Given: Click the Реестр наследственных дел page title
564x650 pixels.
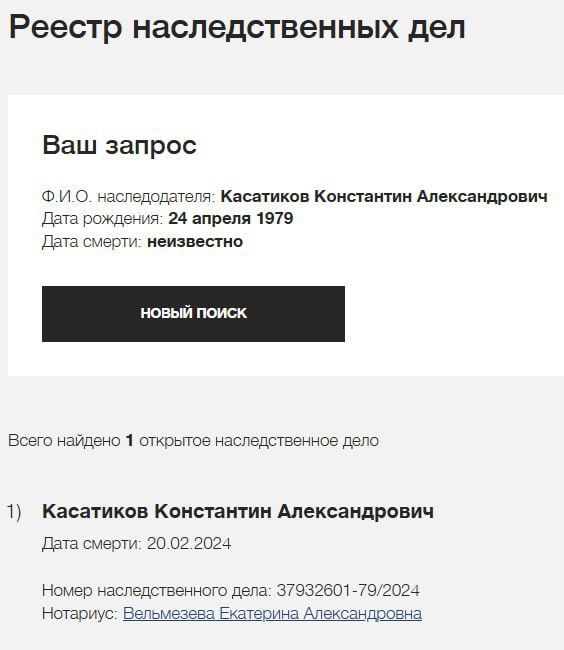Looking at the screenshot, I should (x=237, y=27).
